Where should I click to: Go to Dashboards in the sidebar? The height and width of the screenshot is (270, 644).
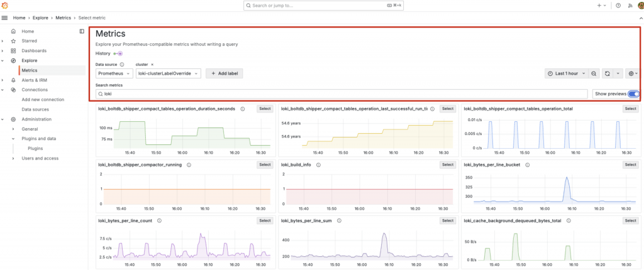coord(34,51)
